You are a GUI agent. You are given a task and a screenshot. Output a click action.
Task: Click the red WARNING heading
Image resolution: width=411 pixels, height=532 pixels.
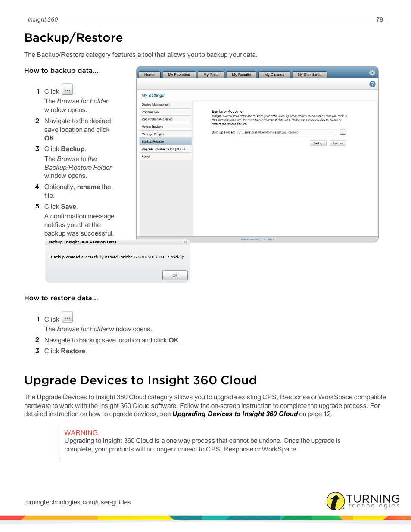click(81, 432)
